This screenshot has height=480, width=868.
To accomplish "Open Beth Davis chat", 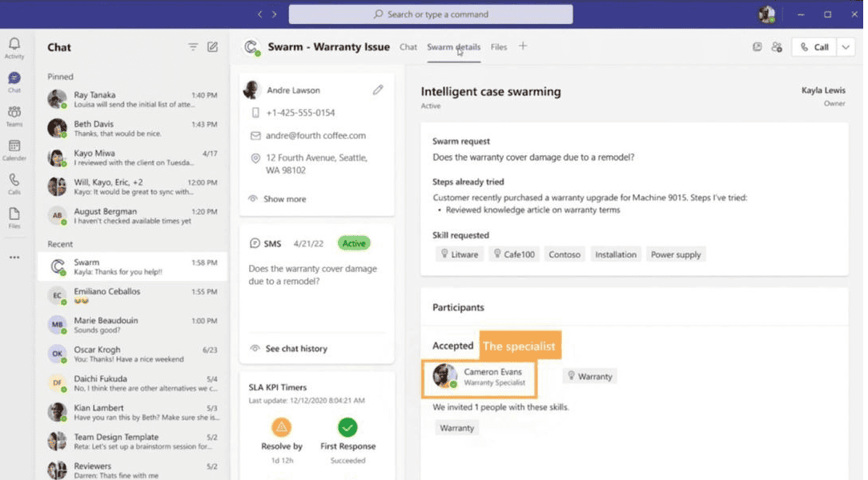I will [x=132, y=128].
